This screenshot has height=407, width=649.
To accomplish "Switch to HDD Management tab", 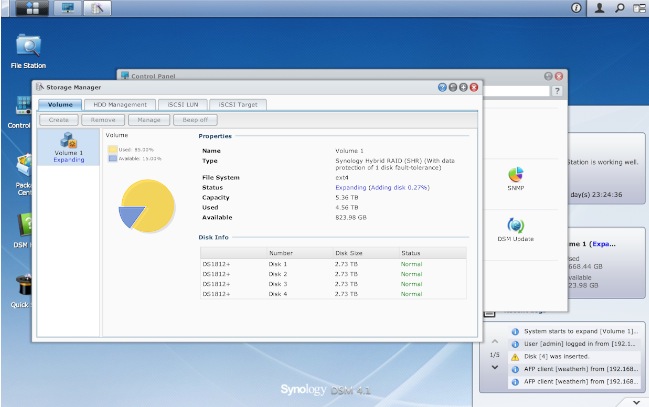I will [x=120, y=105].
